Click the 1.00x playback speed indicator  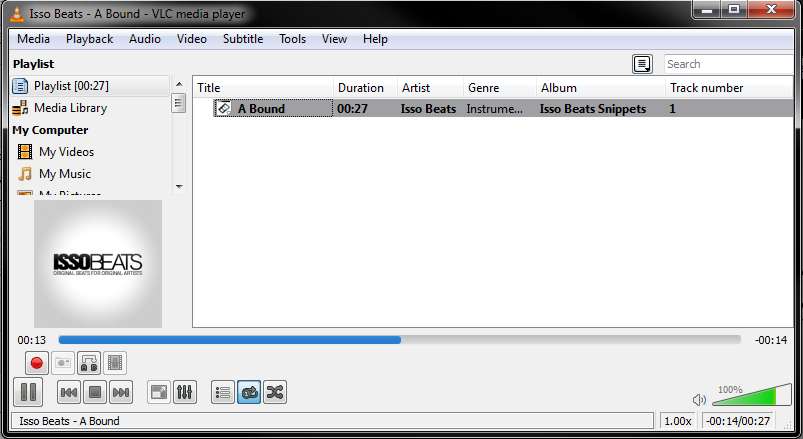click(678, 421)
